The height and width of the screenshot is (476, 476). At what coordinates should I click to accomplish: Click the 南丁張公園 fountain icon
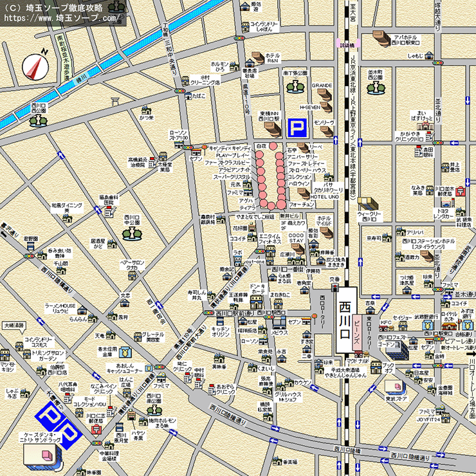tap(295, 86)
